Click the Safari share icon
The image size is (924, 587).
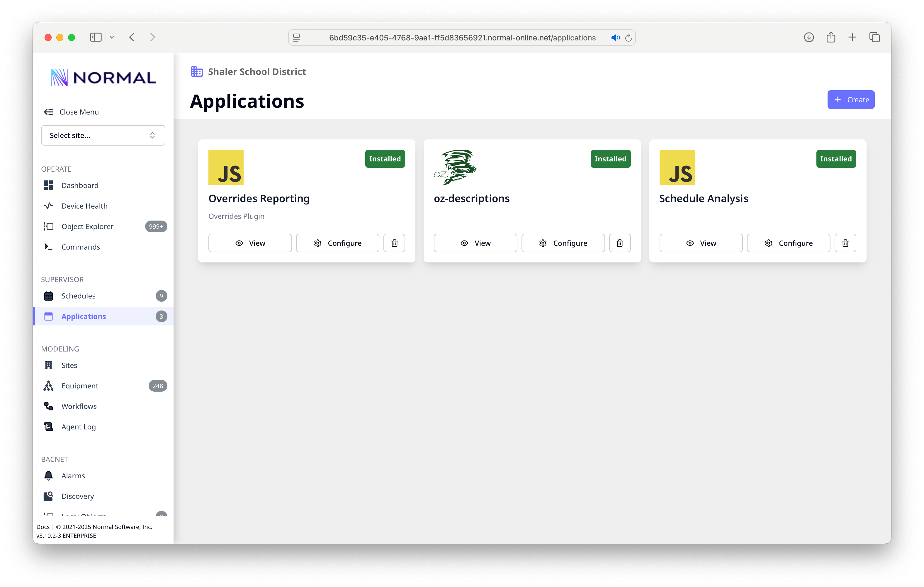831,37
